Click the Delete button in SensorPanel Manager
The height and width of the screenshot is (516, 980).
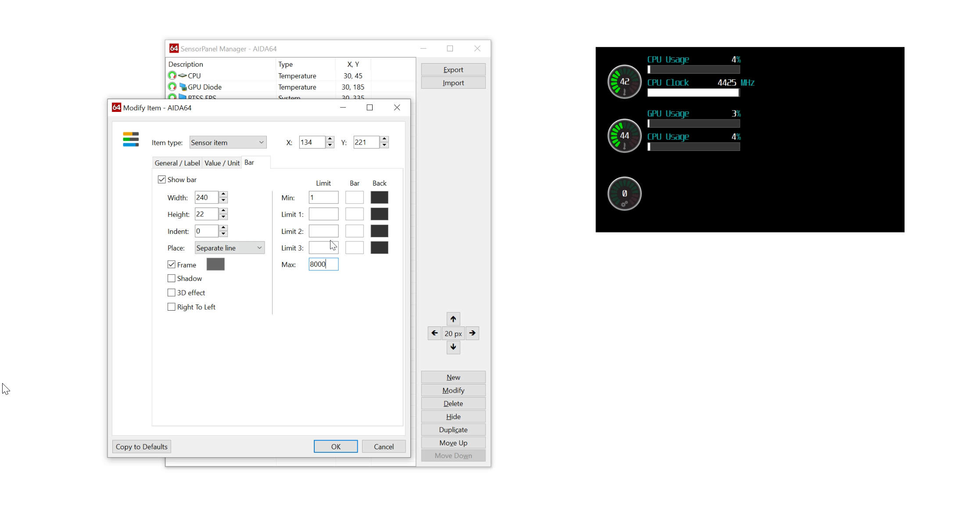pos(453,403)
